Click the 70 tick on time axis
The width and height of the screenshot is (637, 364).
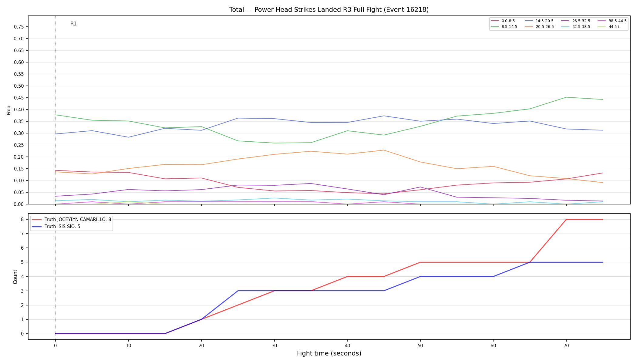click(x=566, y=345)
